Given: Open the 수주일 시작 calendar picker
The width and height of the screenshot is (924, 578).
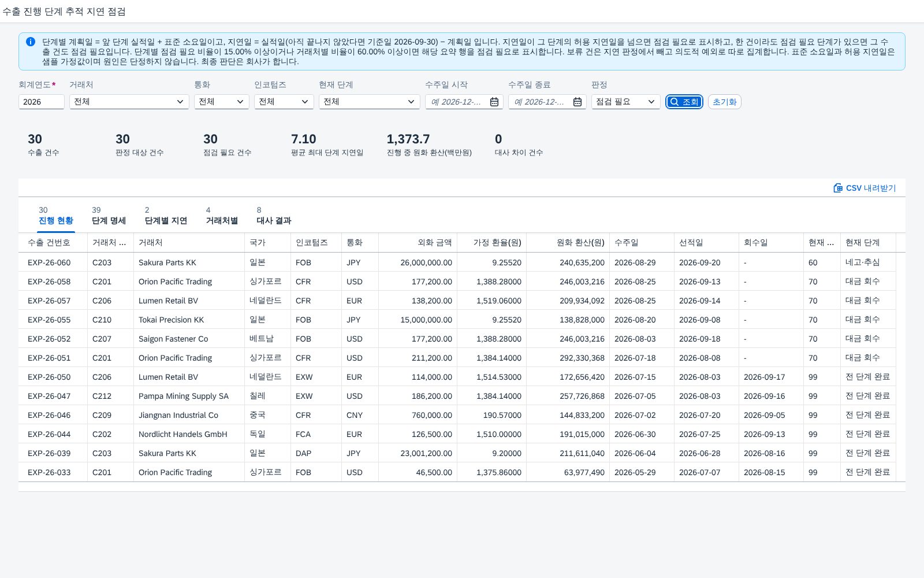Looking at the screenshot, I should (494, 102).
